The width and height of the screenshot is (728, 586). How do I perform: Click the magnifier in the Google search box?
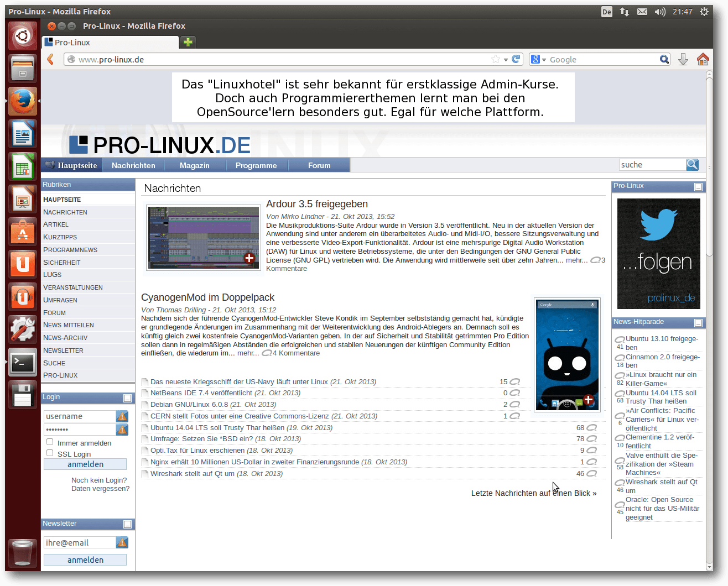[x=664, y=59]
